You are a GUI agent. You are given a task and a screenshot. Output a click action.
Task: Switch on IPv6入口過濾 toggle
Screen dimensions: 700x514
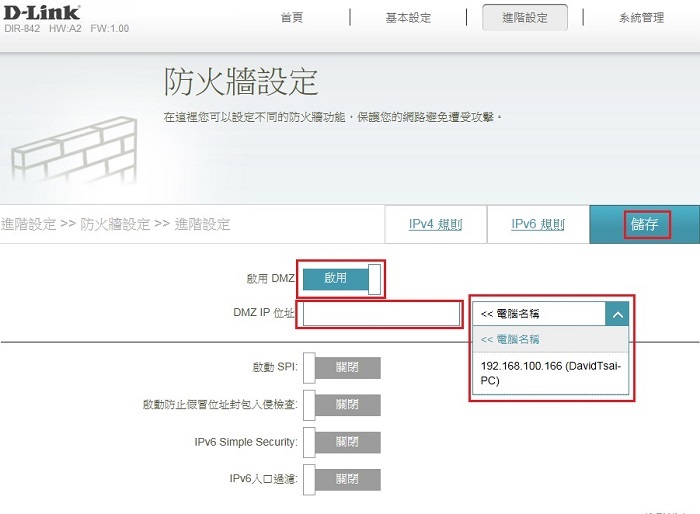pyautogui.click(x=341, y=479)
